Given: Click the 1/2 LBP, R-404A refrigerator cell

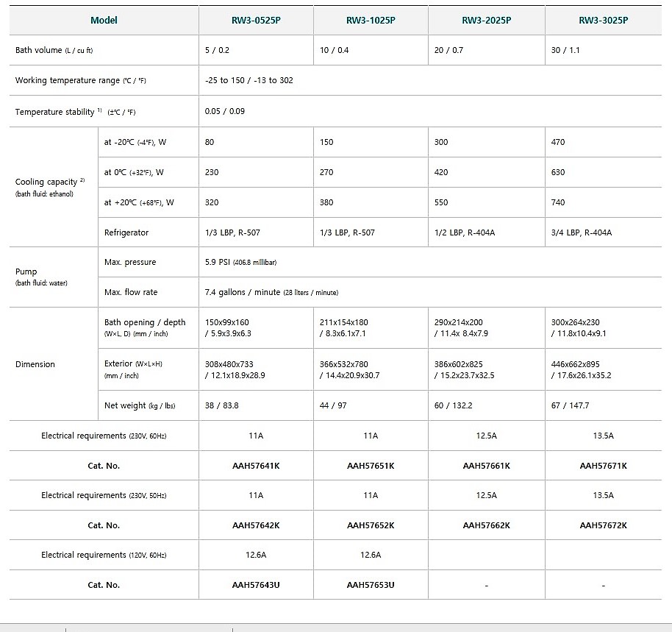Looking at the screenshot, I should 465,232.
